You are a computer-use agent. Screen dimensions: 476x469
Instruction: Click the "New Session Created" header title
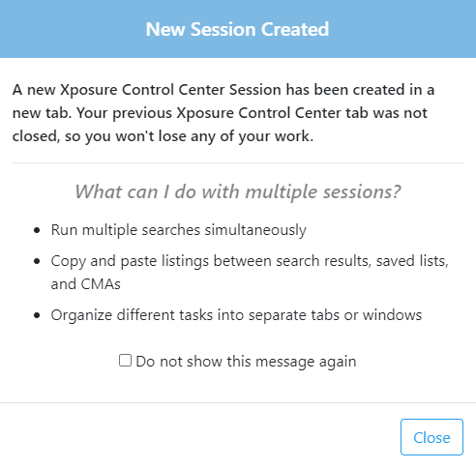(x=237, y=29)
